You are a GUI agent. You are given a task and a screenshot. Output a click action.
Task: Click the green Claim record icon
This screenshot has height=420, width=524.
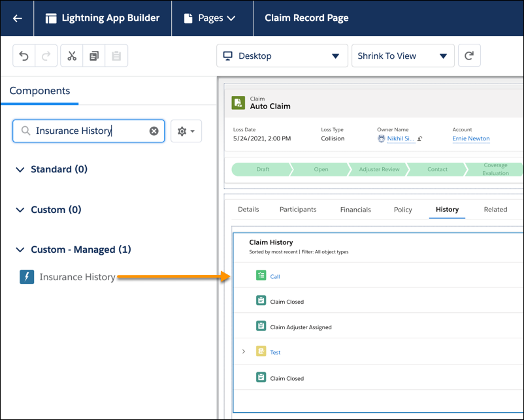[x=238, y=103]
